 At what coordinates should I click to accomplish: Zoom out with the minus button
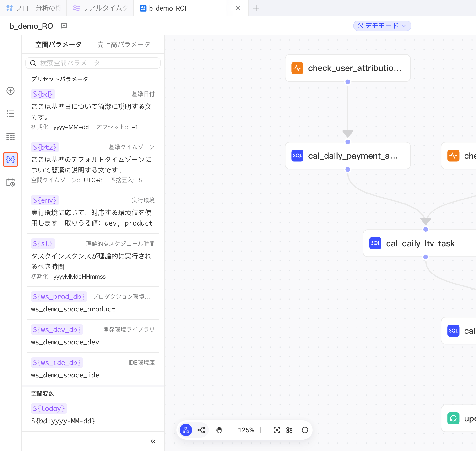click(x=231, y=430)
